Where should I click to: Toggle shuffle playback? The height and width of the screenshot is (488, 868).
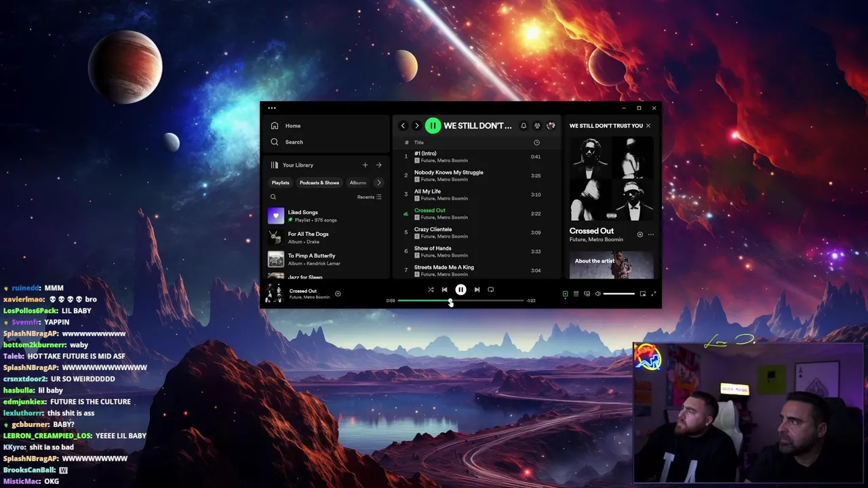(431, 289)
